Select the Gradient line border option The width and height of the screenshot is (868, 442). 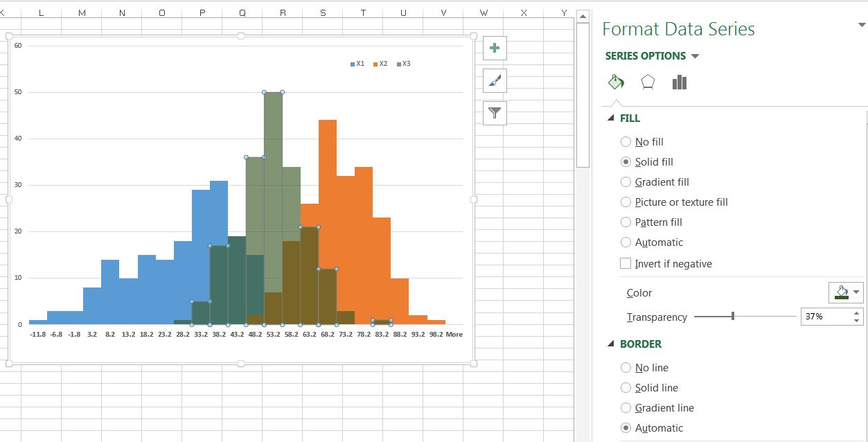point(626,408)
